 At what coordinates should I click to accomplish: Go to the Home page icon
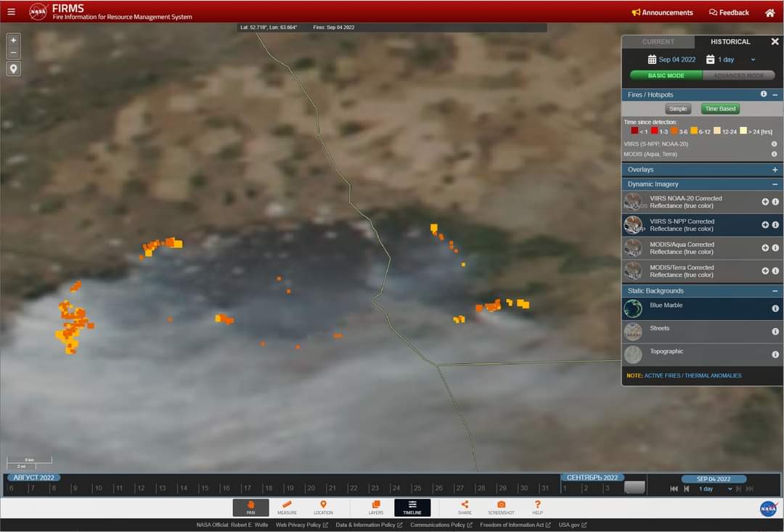click(x=769, y=12)
